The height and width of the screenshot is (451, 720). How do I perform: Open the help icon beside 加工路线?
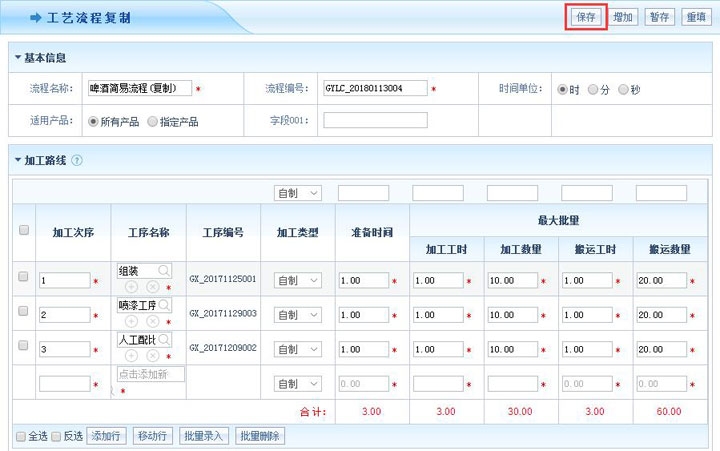pos(77,161)
